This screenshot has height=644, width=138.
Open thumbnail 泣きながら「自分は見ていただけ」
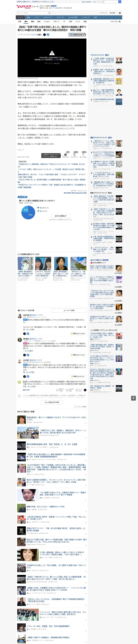[43, 264]
